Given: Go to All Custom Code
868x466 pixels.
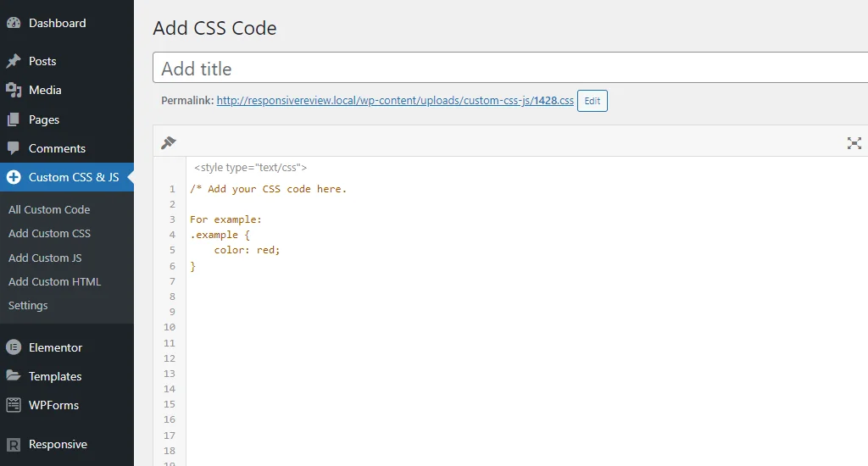Looking at the screenshot, I should click(x=49, y=210).
